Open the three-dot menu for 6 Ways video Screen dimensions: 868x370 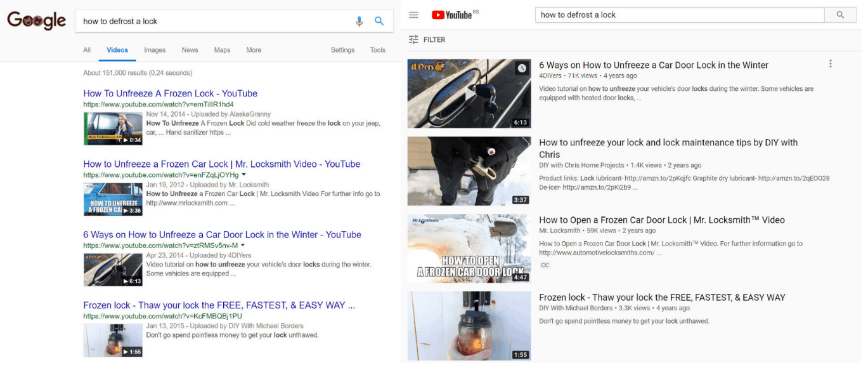pos(831,63)
